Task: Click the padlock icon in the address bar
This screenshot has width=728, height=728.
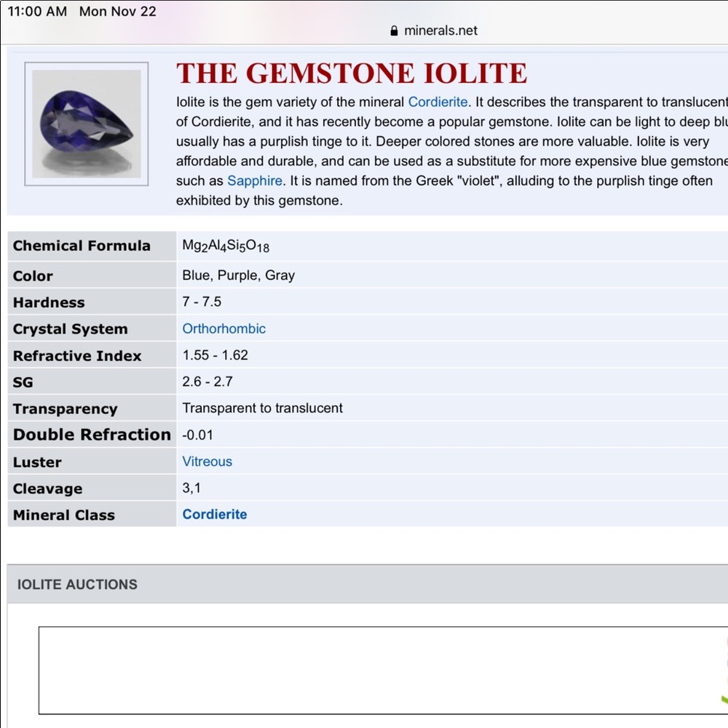Action: [x=393, y=31]
